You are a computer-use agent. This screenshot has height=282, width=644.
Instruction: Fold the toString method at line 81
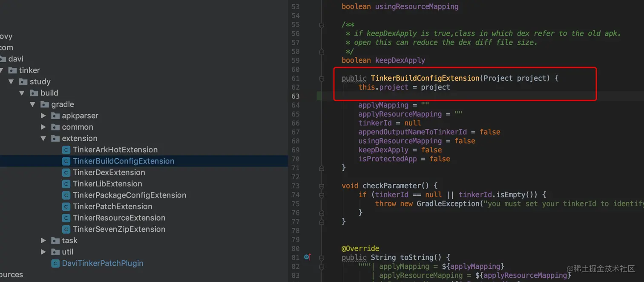point(322,258)
